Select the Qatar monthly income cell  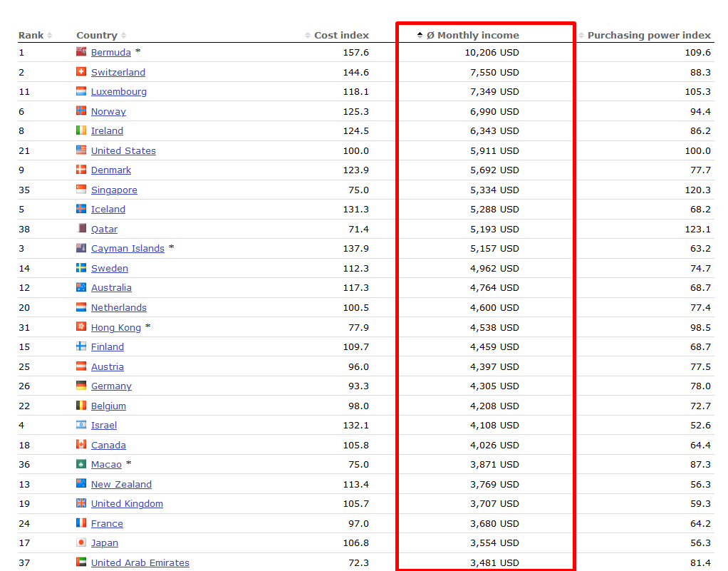486,229
